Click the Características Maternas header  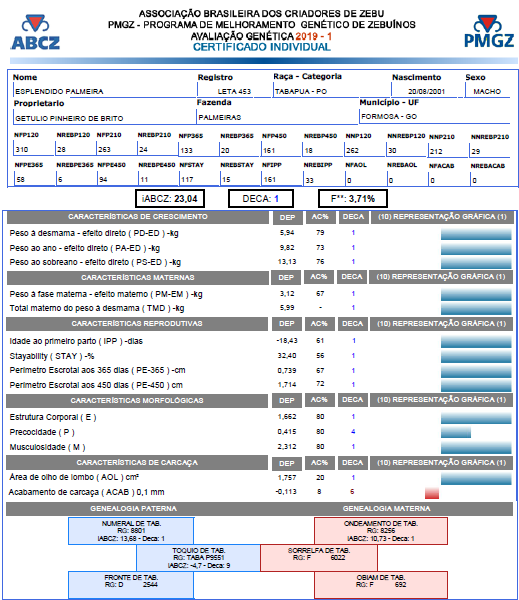point(138,277)
